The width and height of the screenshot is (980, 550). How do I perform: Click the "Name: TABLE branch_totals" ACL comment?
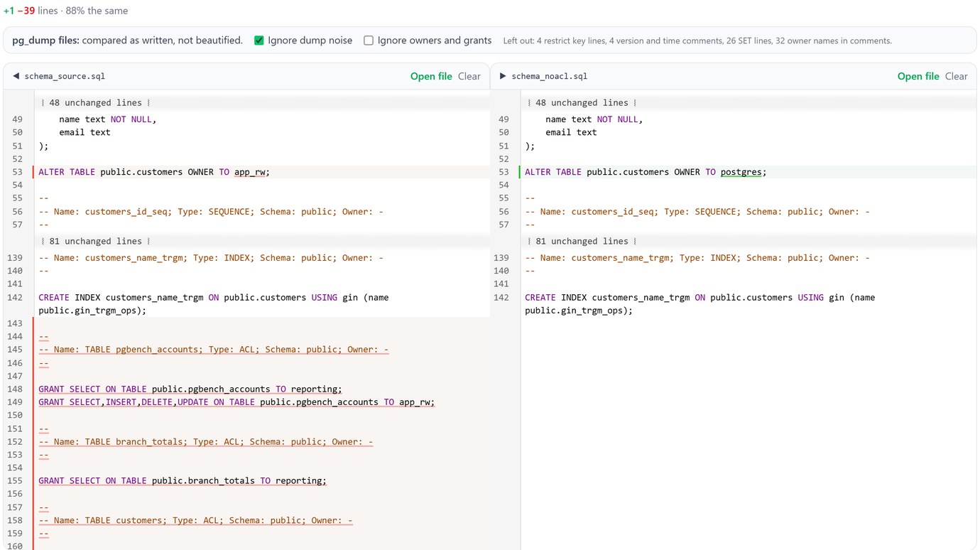coord(206,442)
